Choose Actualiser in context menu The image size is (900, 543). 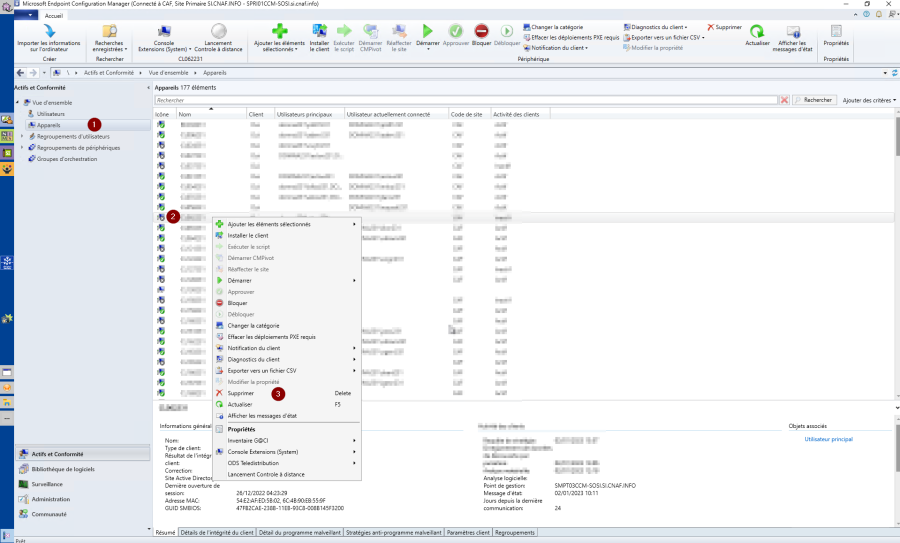point(286,405)
